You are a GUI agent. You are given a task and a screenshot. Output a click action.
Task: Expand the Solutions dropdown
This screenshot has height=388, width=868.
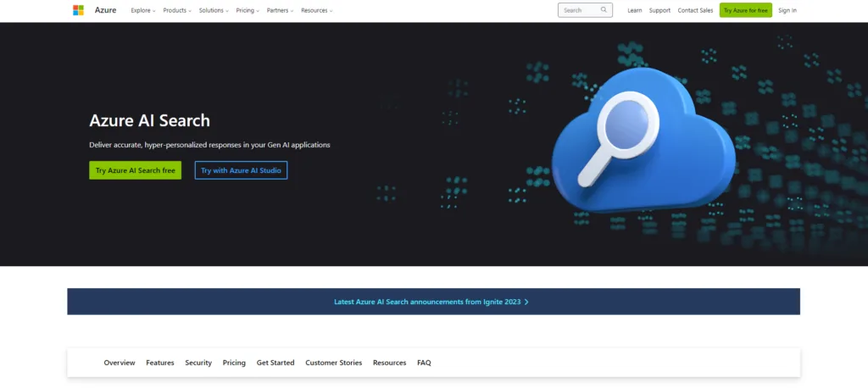[214, 10]
